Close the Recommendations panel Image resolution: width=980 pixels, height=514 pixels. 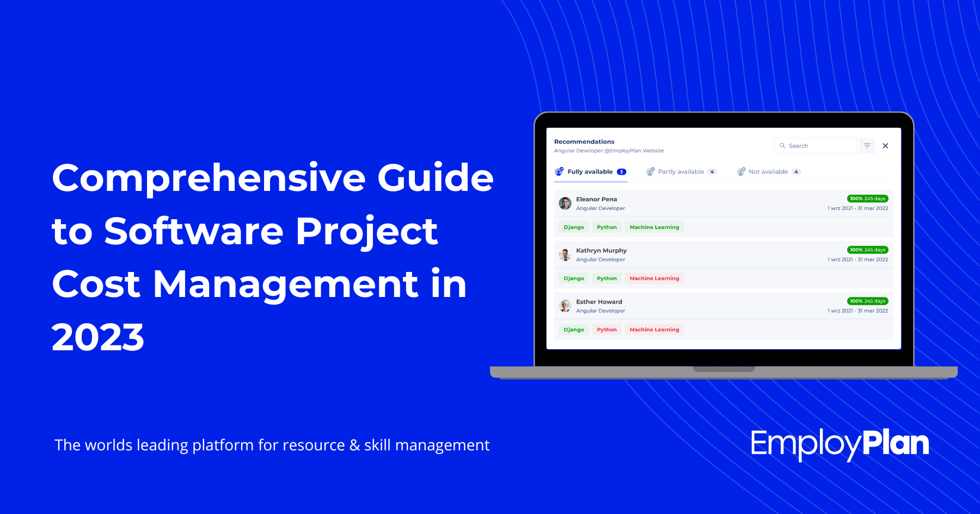[x=885, y=146]
